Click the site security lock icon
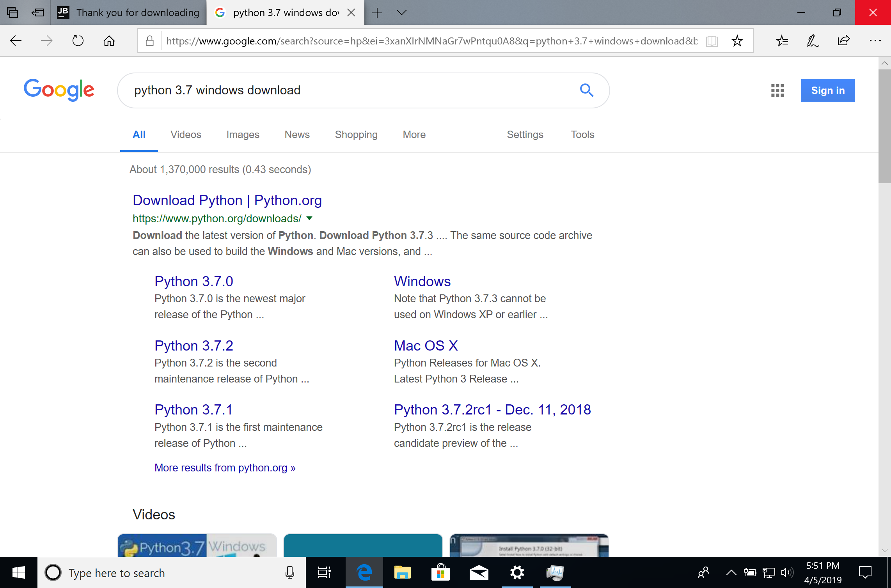This screenshot has width=891, height=588. pyautogui.click(x=149, y=41)
